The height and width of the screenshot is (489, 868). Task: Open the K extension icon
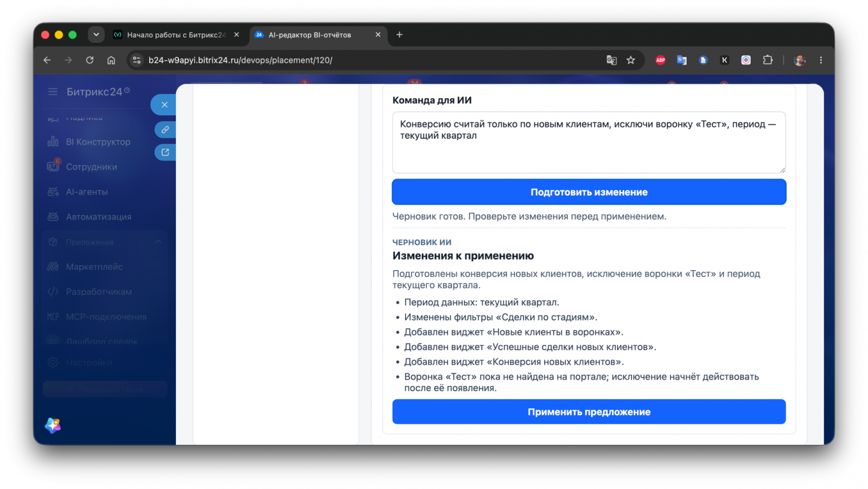pos(724,60)
